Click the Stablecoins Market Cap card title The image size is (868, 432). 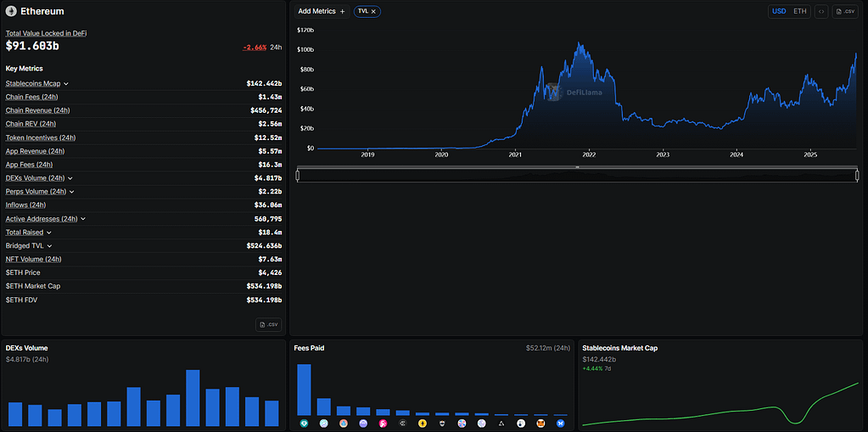tap(620, 348)
